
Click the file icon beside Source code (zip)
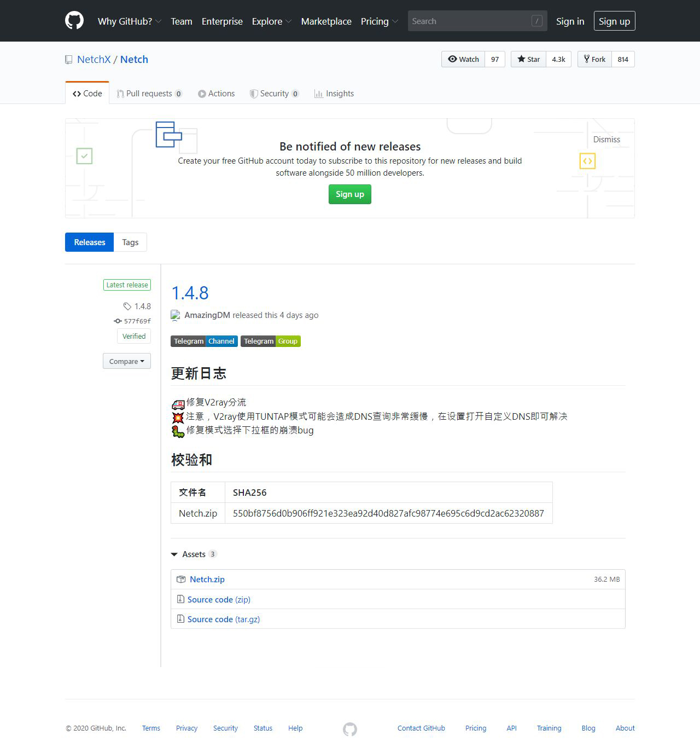pyautogui.click(x=180, y=599)
